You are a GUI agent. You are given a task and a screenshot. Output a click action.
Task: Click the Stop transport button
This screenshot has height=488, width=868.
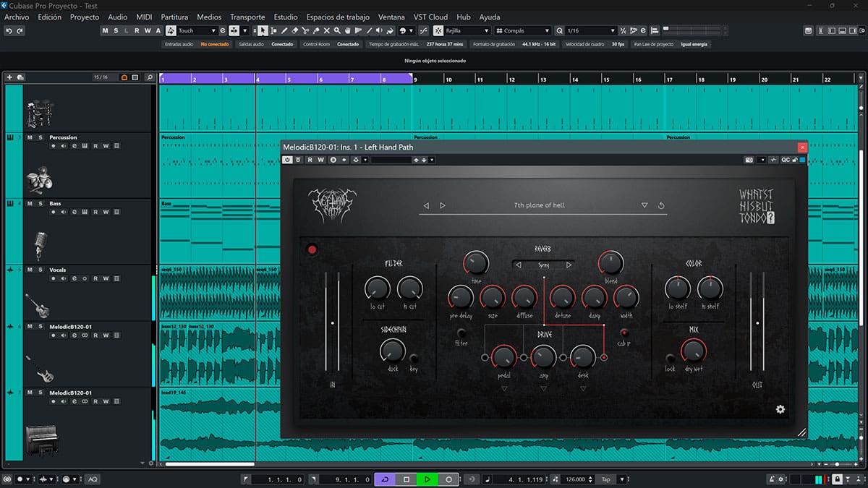[x=407, y=479]
